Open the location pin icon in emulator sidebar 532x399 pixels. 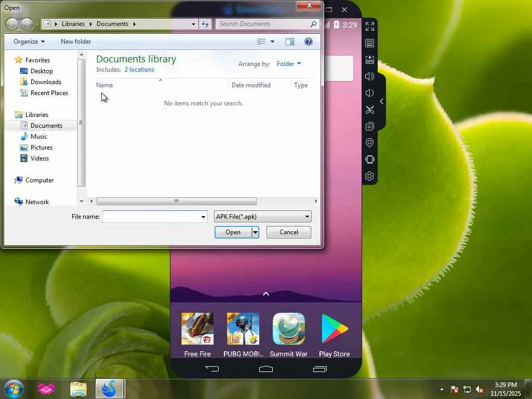pos(369,143)
